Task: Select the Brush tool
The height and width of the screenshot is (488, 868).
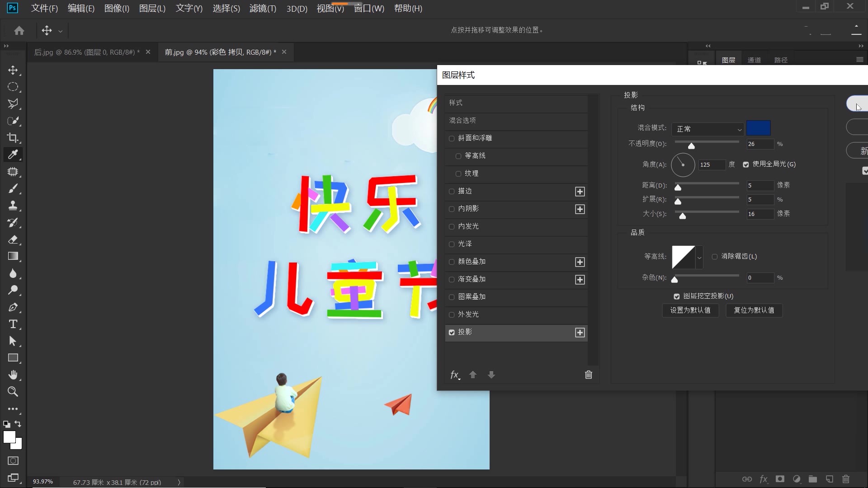Action: point(13,188)
